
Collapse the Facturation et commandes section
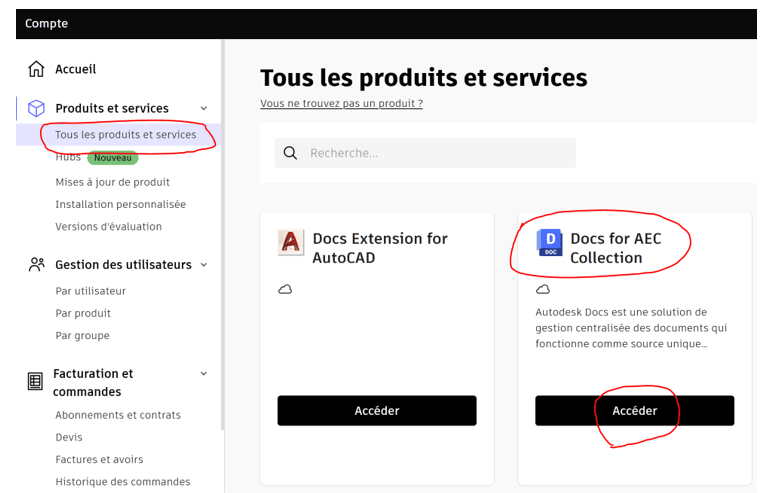204,374
